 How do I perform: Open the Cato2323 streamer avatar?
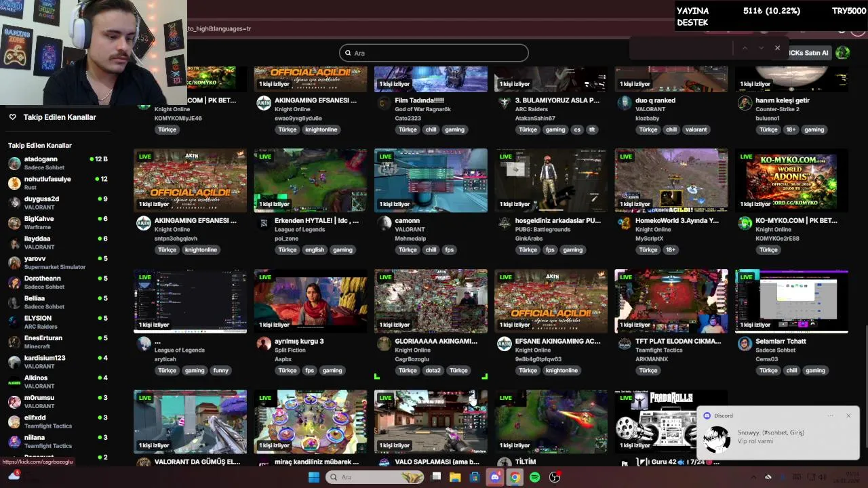coord(384,103)
